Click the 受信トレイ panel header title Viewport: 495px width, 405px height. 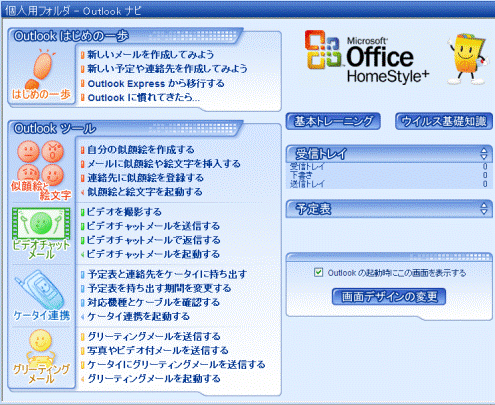coord(321,154)
